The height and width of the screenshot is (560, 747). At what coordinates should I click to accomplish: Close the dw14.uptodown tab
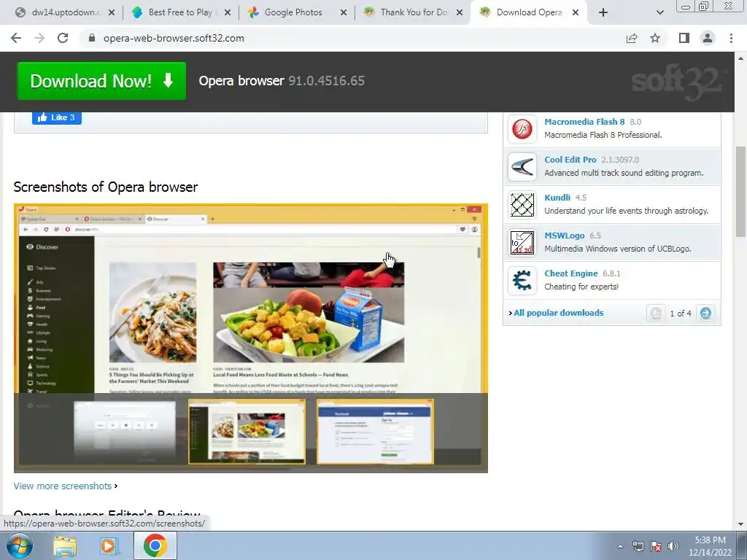pos(112,12)
